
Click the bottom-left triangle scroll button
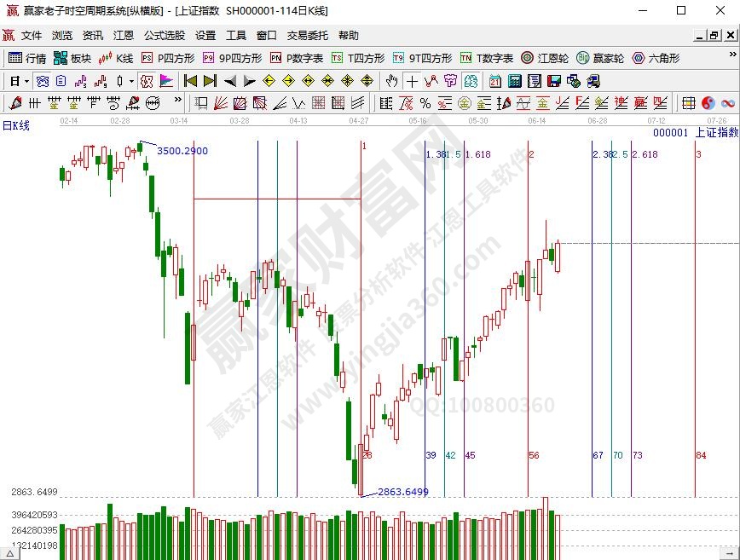(x=7, y=553)
